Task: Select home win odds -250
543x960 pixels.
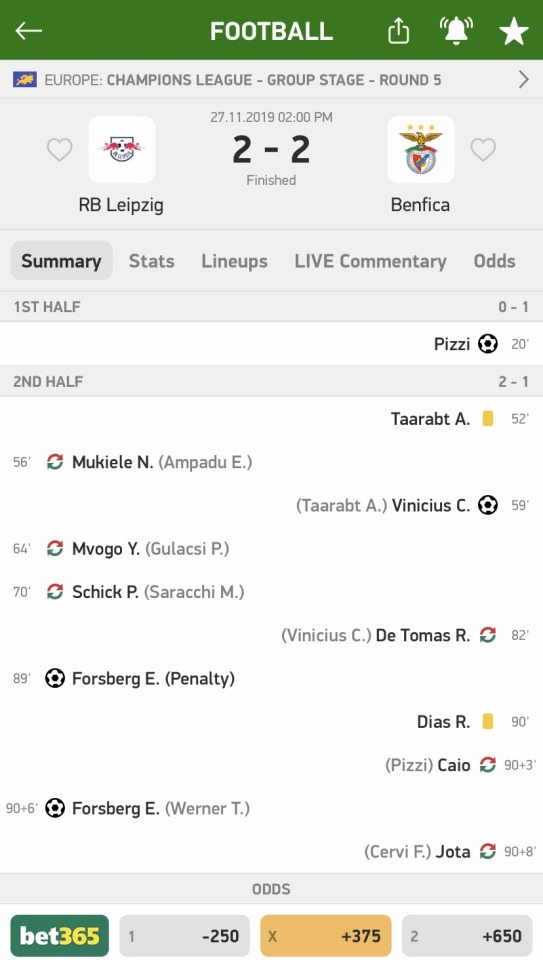Action: (184, 936)
